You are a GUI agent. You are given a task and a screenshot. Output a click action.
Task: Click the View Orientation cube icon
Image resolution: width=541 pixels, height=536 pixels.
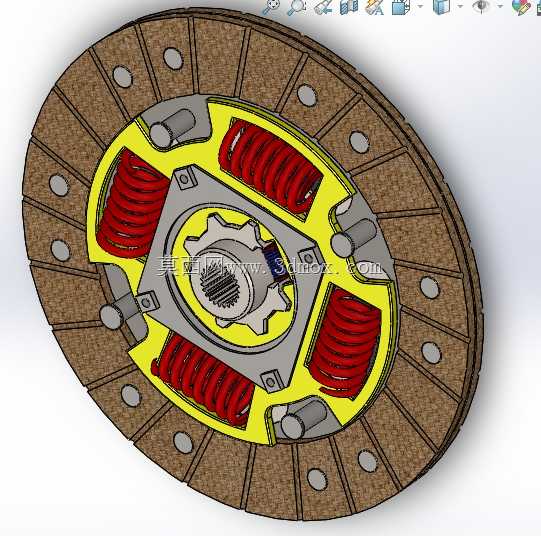click(x=401, y=7)
